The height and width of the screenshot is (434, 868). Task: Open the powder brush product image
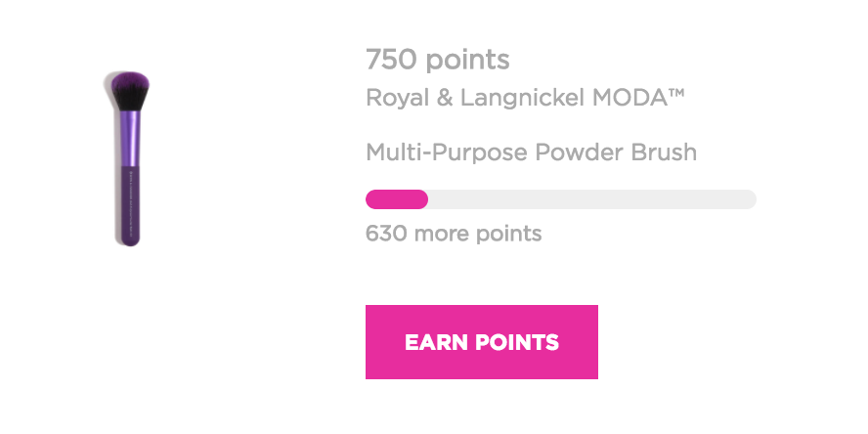tap(130, 159)
